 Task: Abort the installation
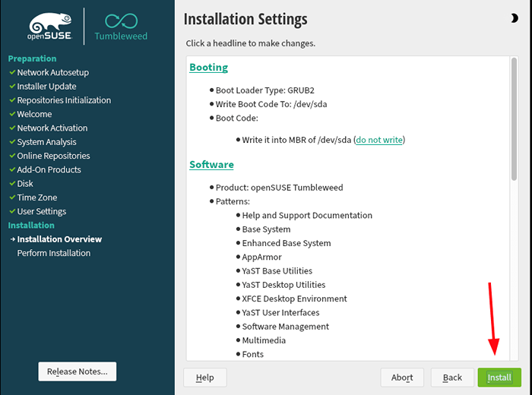(402, 378)
